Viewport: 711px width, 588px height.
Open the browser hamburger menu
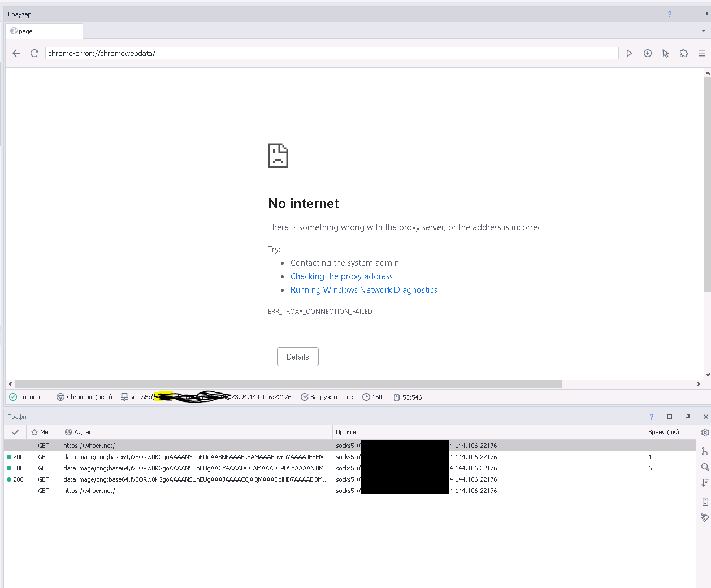702,53
